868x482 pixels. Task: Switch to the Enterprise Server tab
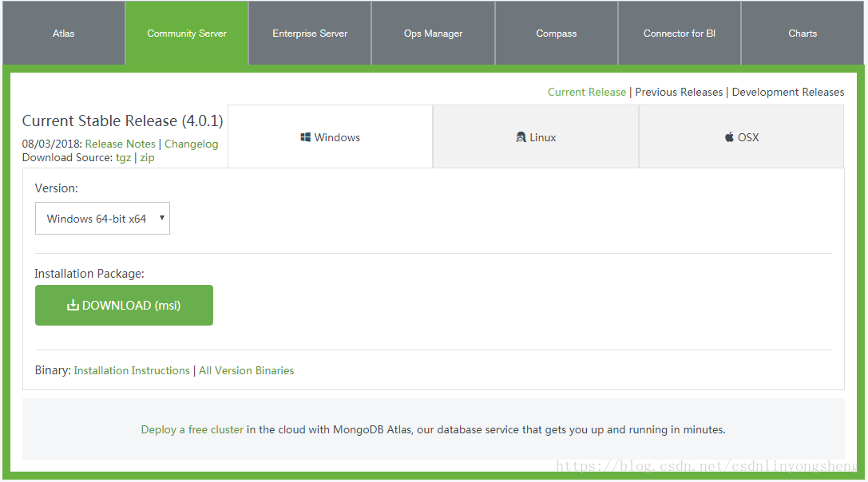[310, 34]
